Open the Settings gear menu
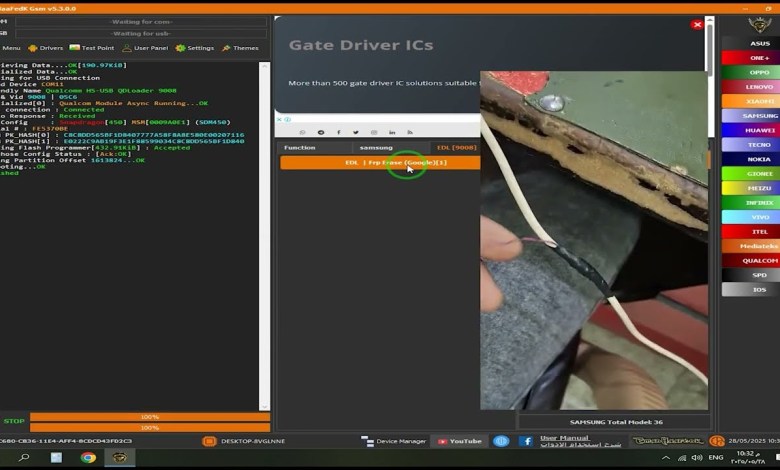780x470 pixels. pos(195,48)
